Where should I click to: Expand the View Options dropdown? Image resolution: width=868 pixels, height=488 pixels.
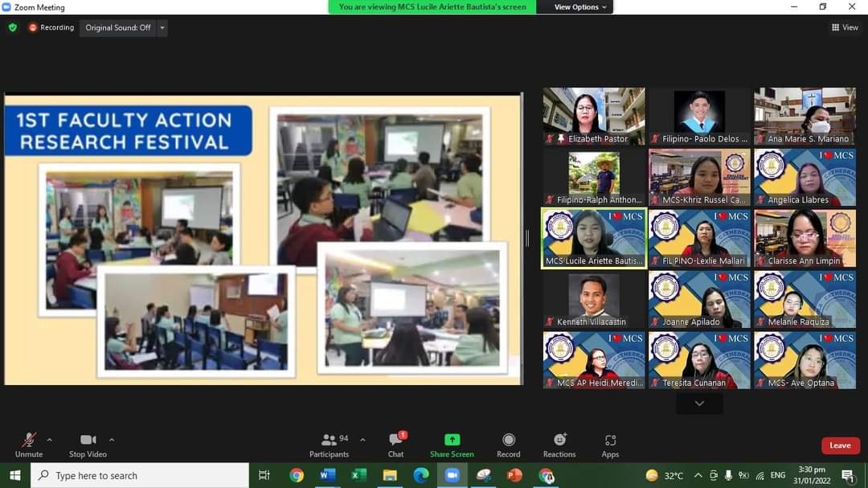tap(580, 7)
